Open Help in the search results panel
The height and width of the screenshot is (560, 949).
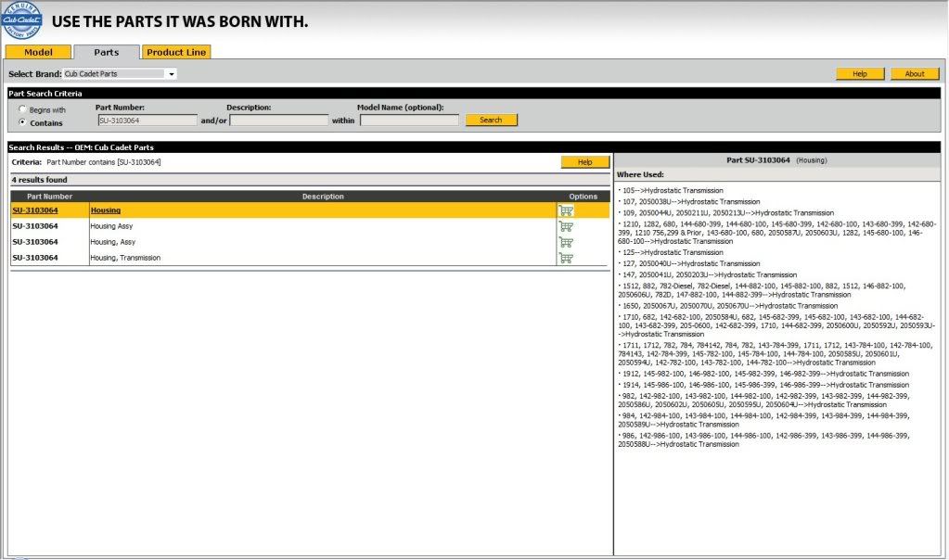tap(584, 162)
